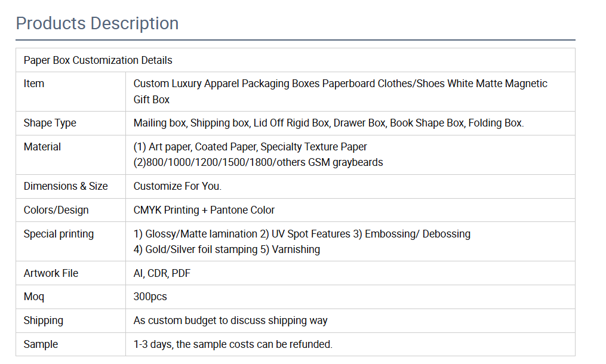Viewport: 606px width, 364px height.
Task: Click the Customize For You text
Action: (177, 186)
